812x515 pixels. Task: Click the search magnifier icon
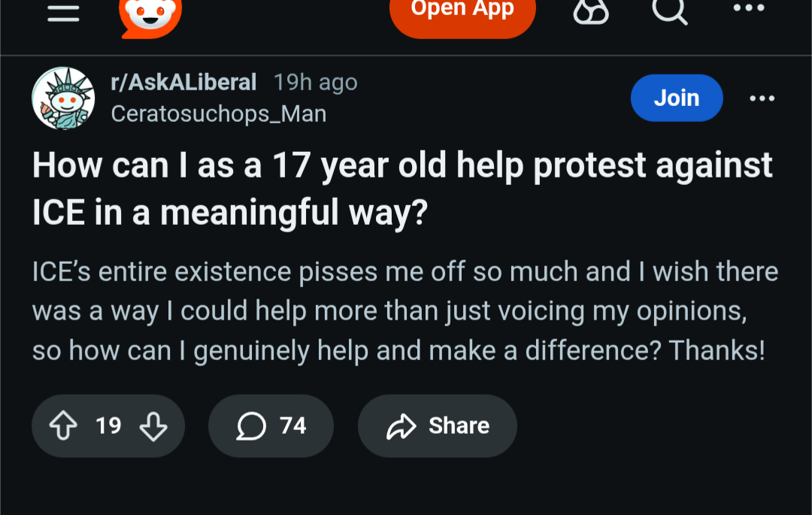668,11
